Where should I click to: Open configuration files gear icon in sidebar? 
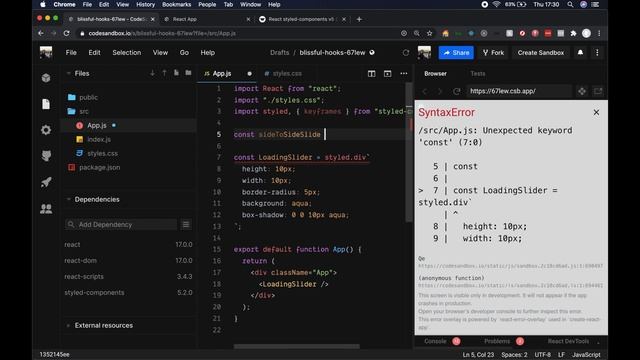(46, 130)
